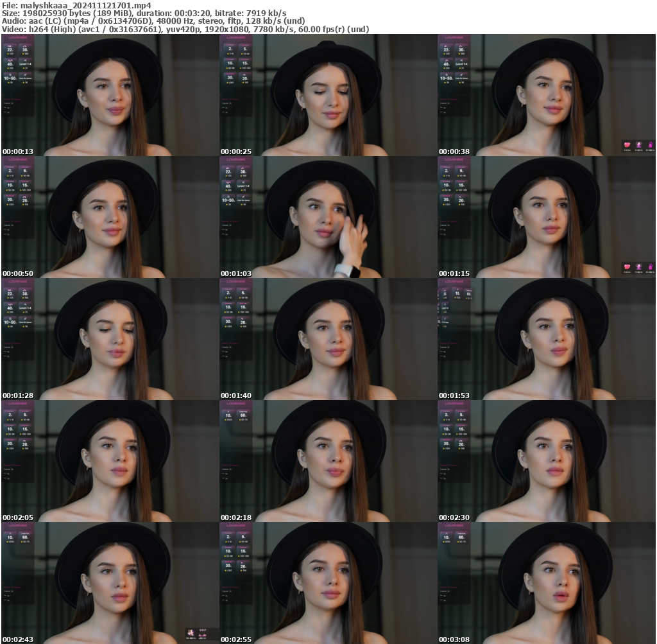Viewport: 657px width, 644px height.
Task: Click the small pink icon in the 00:02:43 frame
Action: 191,633
